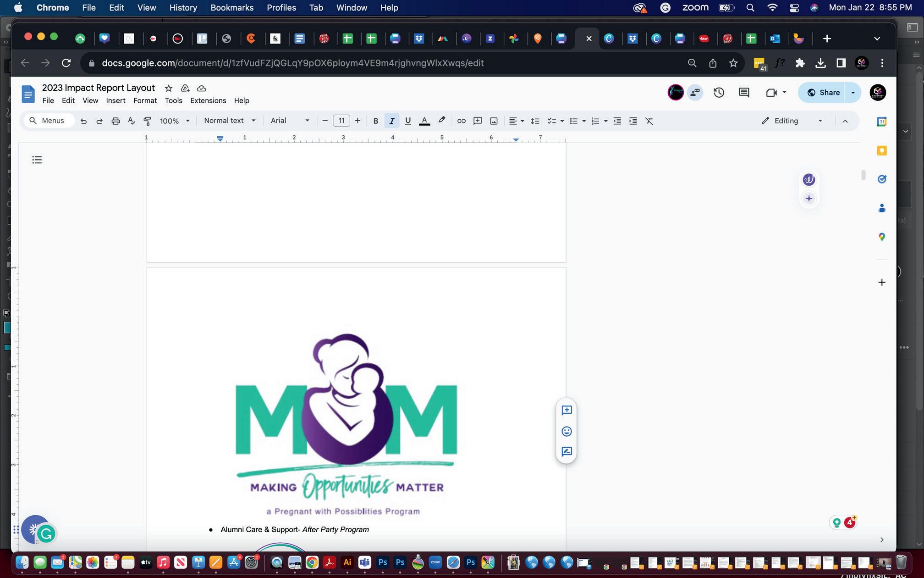The image size is (924, 578).
Task: Open text color picker
Action: tap(424, 121)
